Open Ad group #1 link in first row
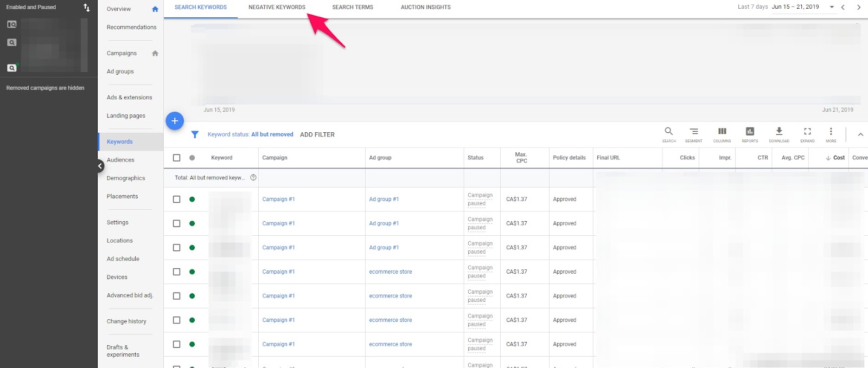The image size is (868, 368). [x=384, y=199]
